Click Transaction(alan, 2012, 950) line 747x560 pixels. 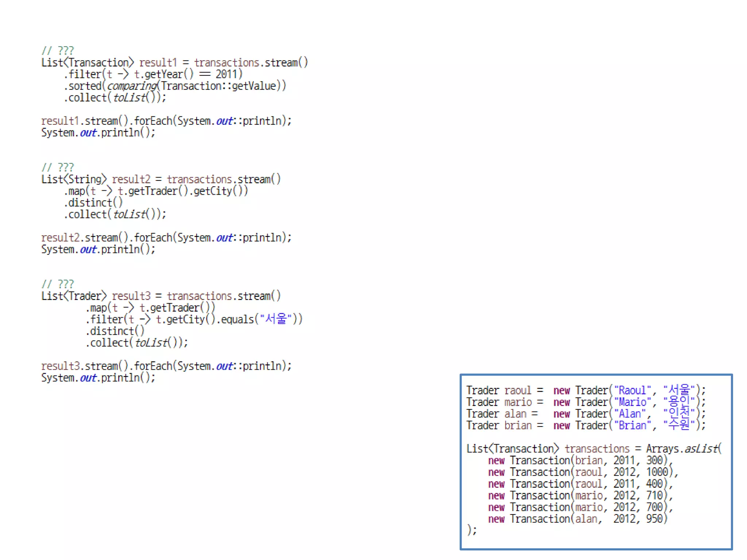578,519
